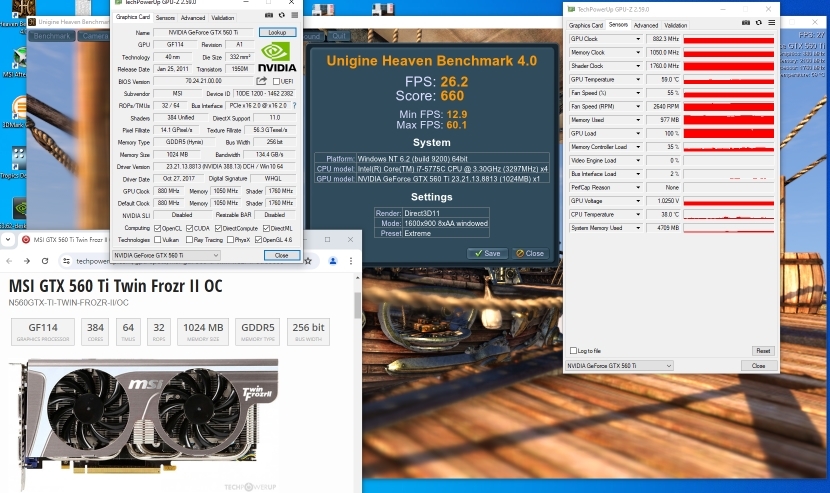The width and height of the screenshot is (830, 493).
Task: Click the GPU Load sensor graph
Action: pyautogui.click(x=728, y=133)
